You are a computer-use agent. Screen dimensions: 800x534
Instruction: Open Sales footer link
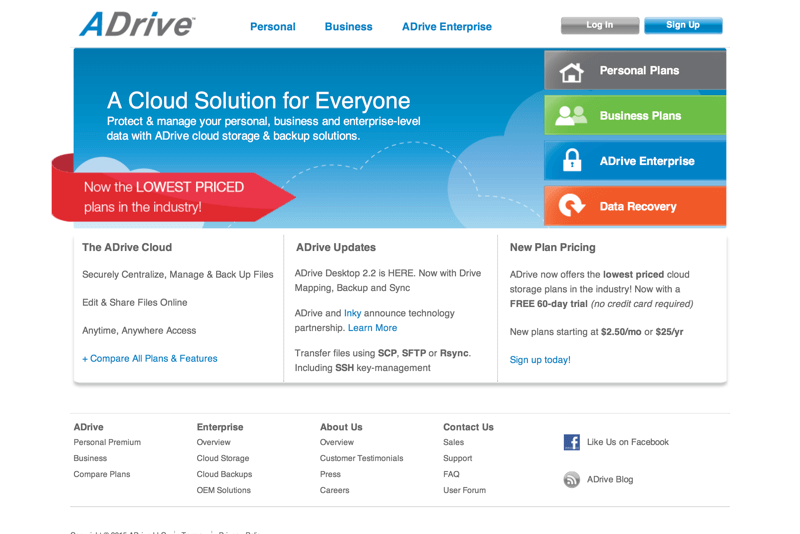[454, 442]
